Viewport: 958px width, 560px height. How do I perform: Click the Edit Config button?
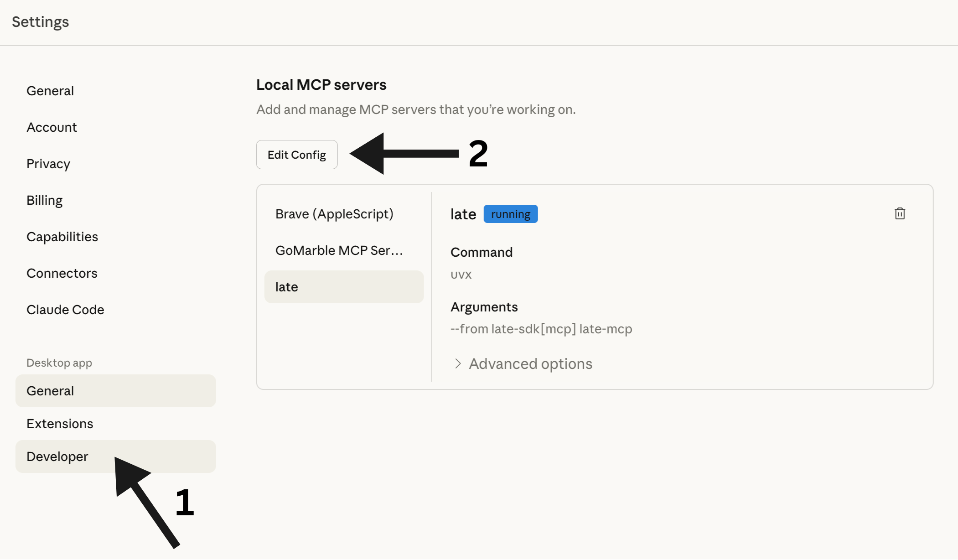[x=296, y=155]
